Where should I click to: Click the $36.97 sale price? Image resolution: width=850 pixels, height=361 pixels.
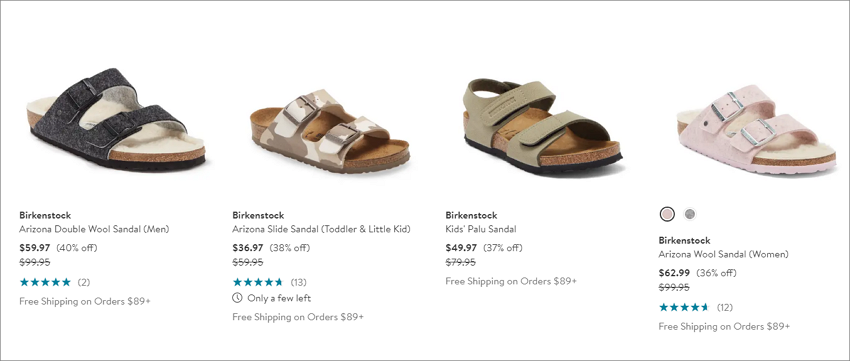click(248, 248)
